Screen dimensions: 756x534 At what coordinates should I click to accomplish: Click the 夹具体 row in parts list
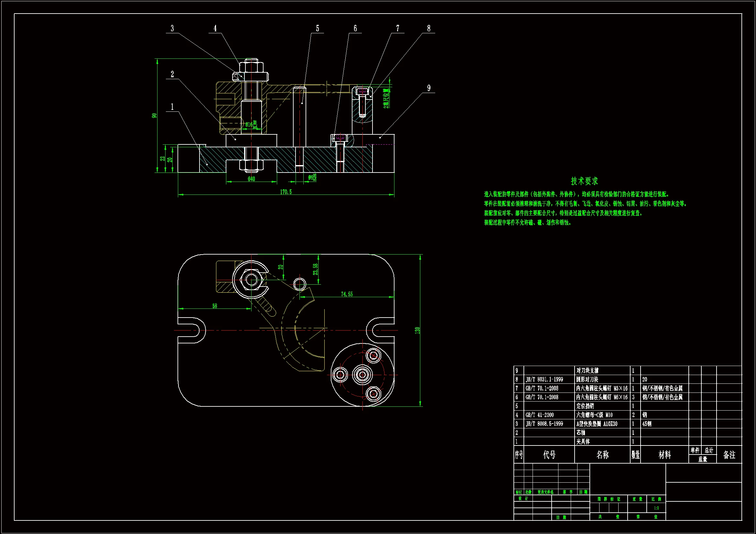coord(583,441)
